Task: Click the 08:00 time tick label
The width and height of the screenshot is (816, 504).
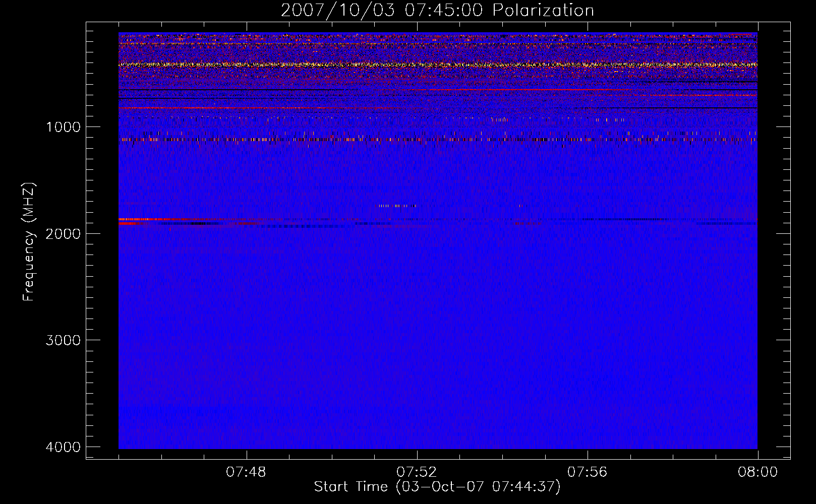Action: point(757,472)
